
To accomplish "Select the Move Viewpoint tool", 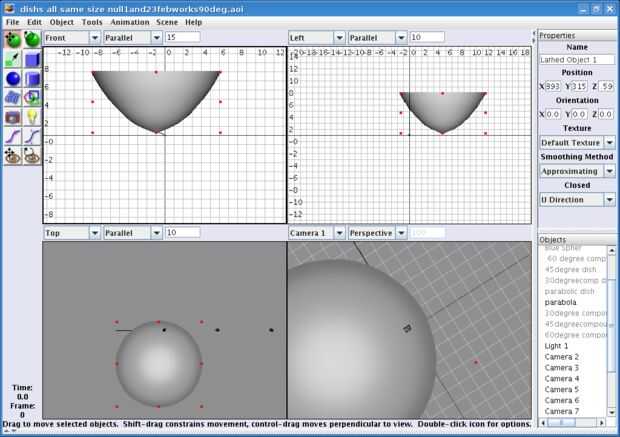I will coord(13,156).
